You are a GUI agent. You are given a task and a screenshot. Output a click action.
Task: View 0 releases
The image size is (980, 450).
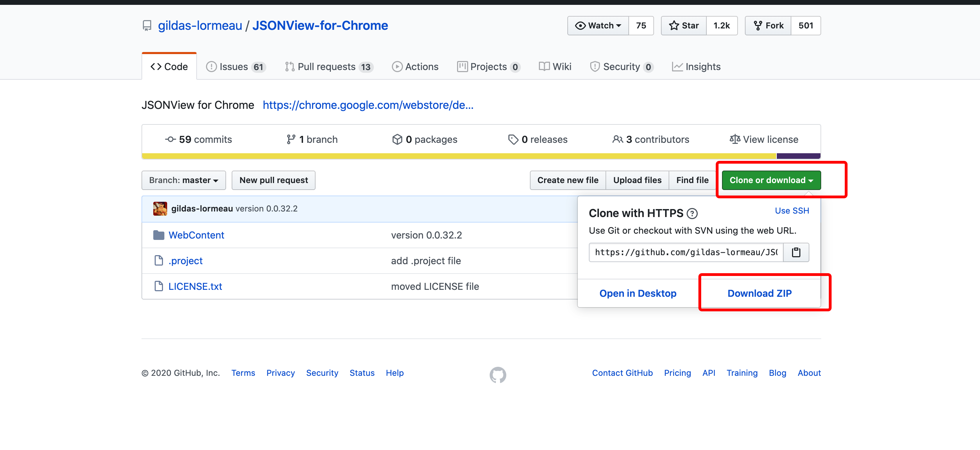(538, 139)
